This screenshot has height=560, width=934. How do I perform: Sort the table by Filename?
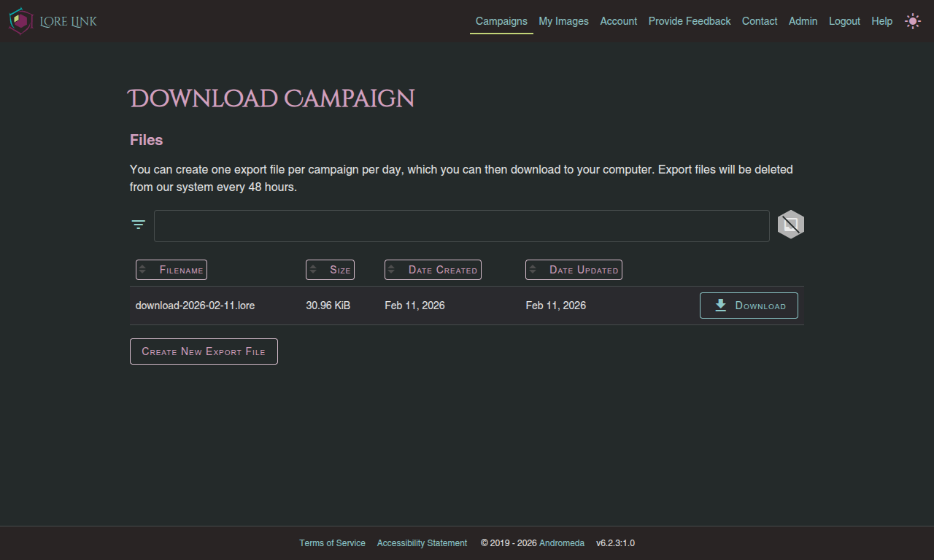click(171, 270)
